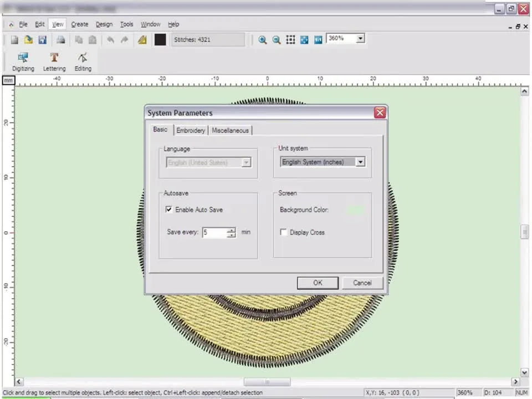Open the Create menu
The image size is (532, 399).
[x=80, y=24]
